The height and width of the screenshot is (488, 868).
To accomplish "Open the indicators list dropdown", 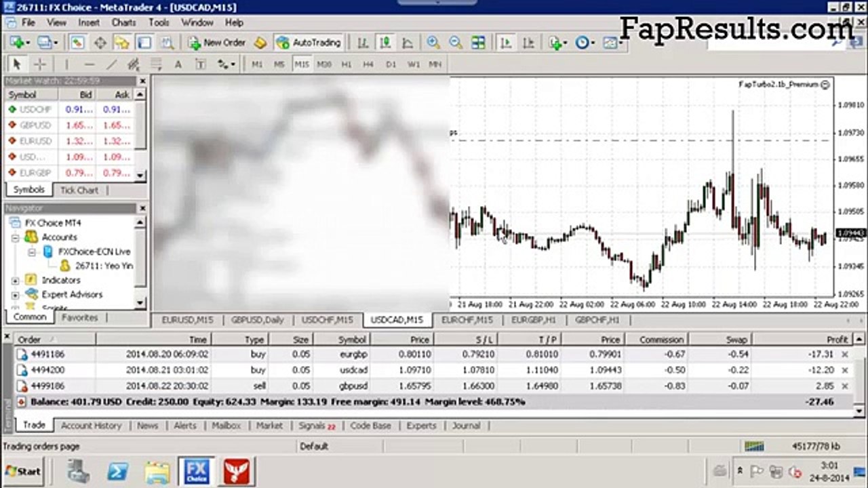I will tap(558, 43).
